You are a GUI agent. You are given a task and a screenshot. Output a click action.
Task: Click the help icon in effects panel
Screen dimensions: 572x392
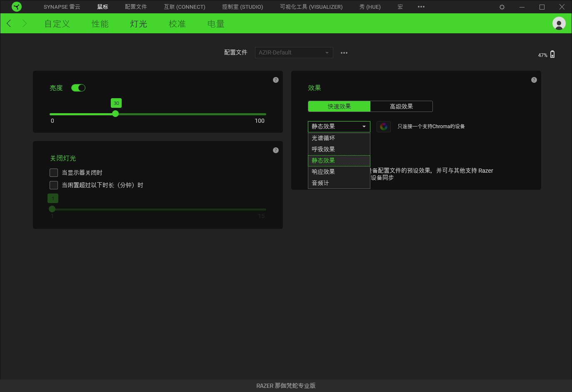[x=534, y=80]
